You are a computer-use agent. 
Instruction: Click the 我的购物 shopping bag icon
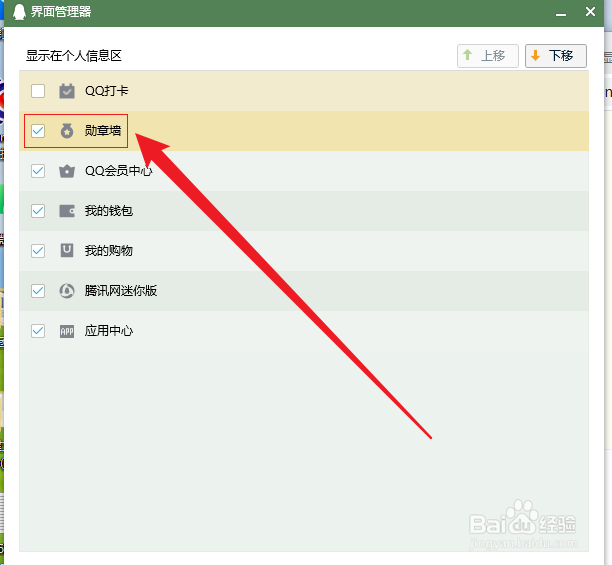(67, 251)
